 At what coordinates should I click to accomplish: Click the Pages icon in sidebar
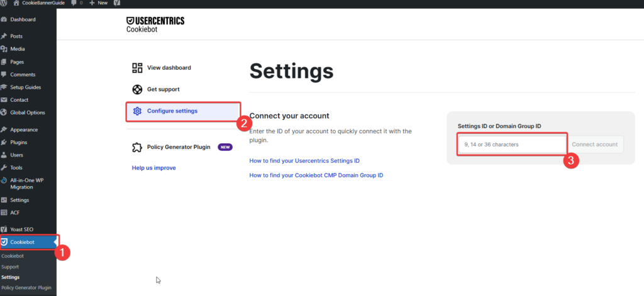pyautogui.click(x=4, y=62)
